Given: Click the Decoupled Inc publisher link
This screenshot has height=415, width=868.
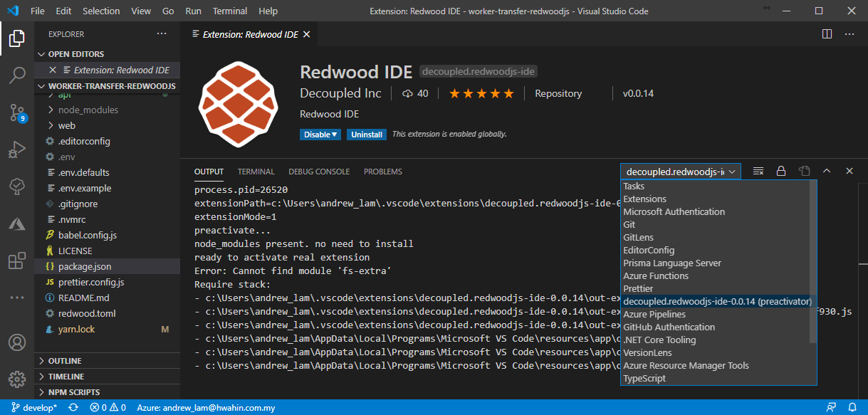Looking at the screenshot, I should tap(340, 93).
